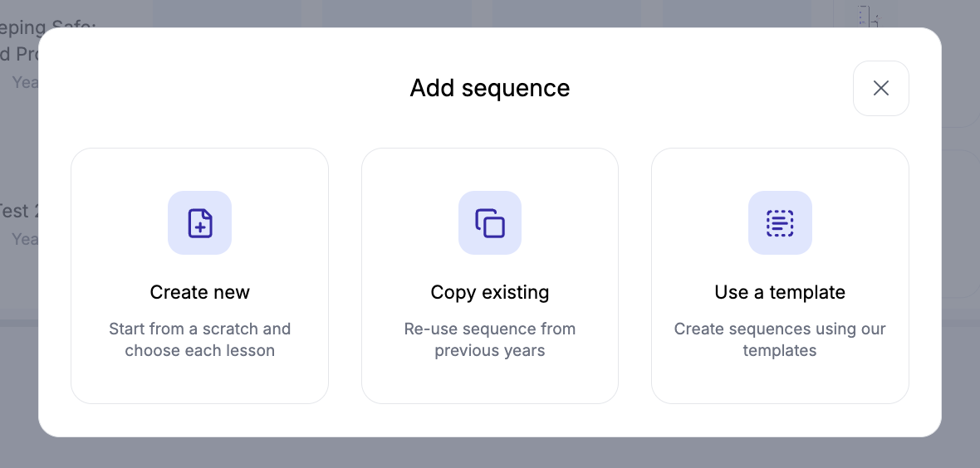Click the dimmed overlay below the dialog
Image resolution: width=980 pixels, height=468 pixels.
pyautogui.click(x=490, y=453)
